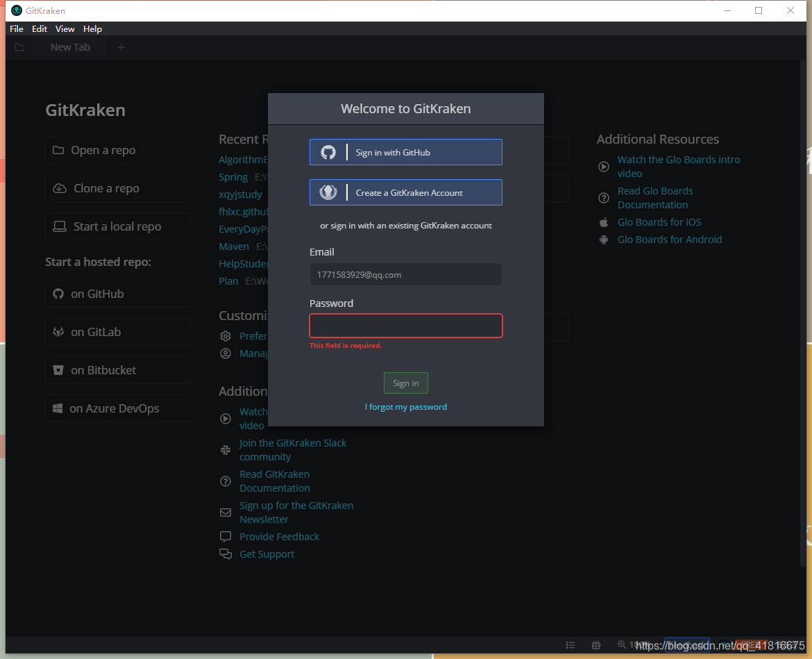Viewport: 812px width, 659px height.
Task: Click the green Sign in button
Action: tap(405, 383)
